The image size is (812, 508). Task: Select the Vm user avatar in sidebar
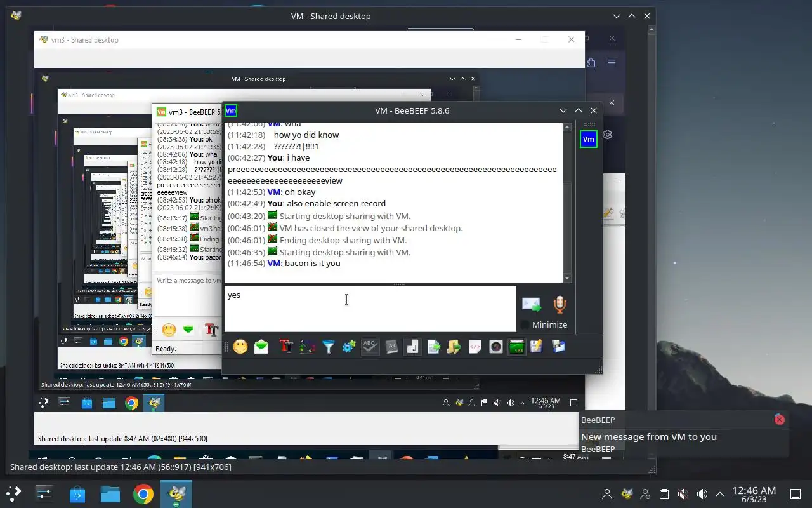click(588, 139)
